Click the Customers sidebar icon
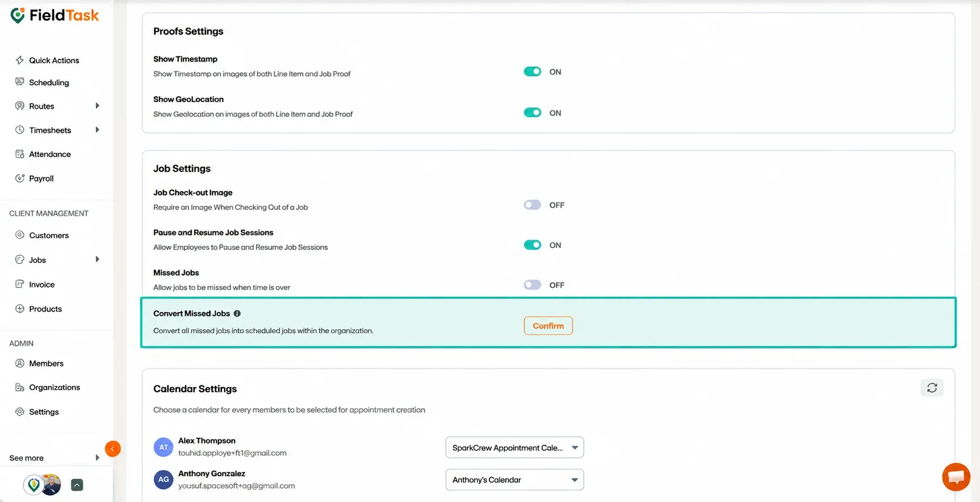 tap(20, 235)
